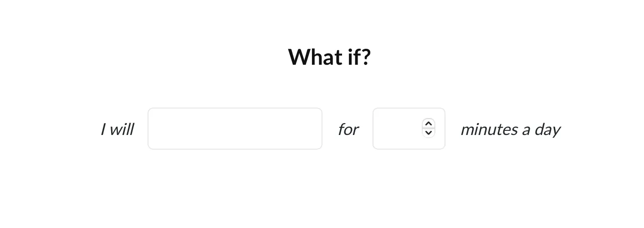Click the habit input box left of "for"
This screenshot has width=644, height=228.
click(x=235, y=129)
